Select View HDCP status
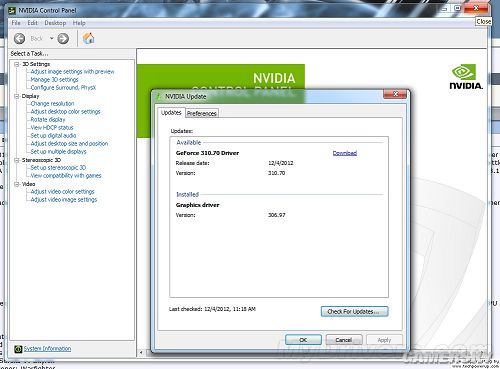 pos(52,128)
